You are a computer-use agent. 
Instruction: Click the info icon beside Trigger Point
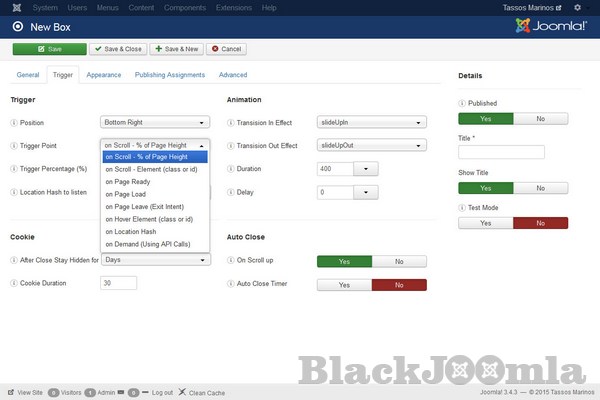[x=14, y=146]
